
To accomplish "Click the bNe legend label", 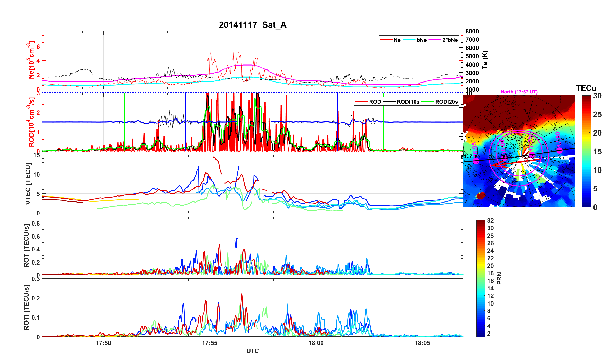I will click(421, 40).
